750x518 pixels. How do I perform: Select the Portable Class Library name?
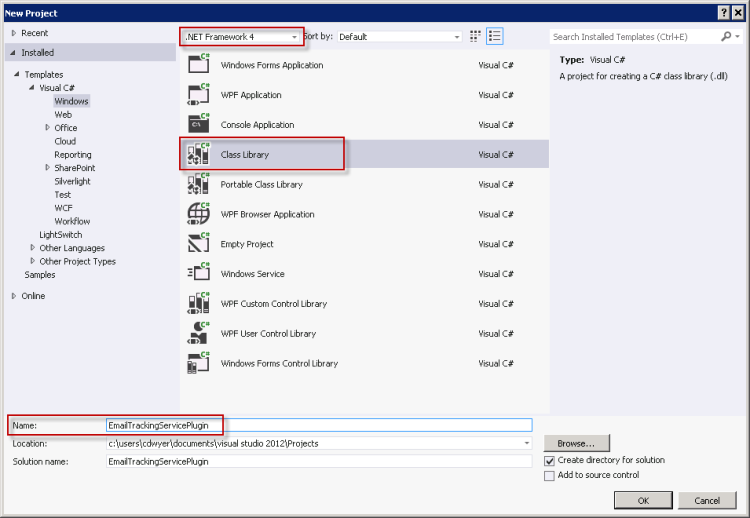click(261, 184)
